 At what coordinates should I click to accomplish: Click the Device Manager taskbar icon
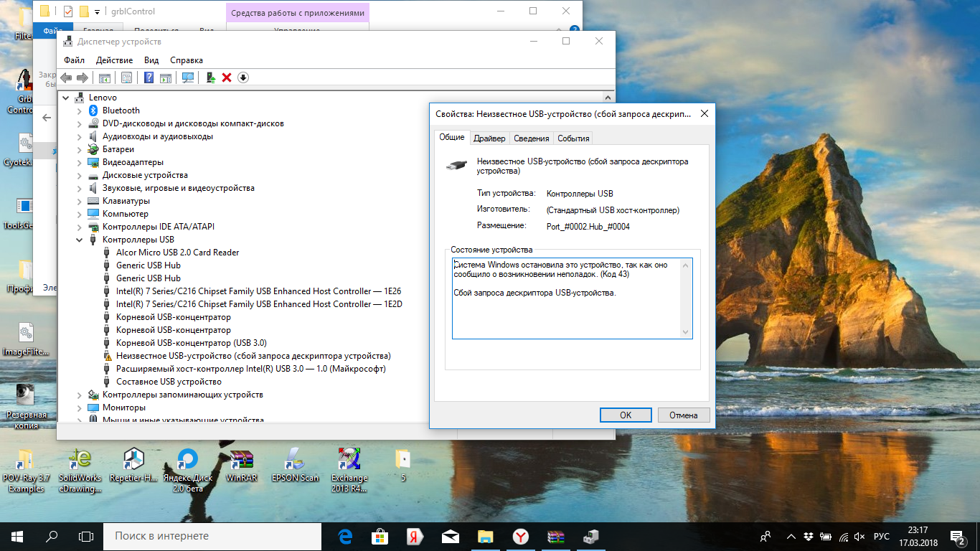tap(590, 536)
